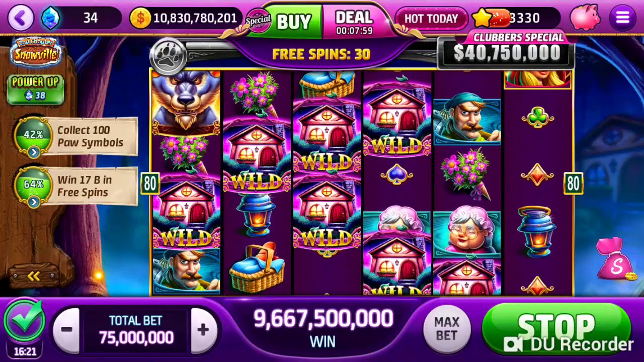Toggle the green checkmark auto-spin button
This screenshot has width=644, height=362.
[24, 321]
